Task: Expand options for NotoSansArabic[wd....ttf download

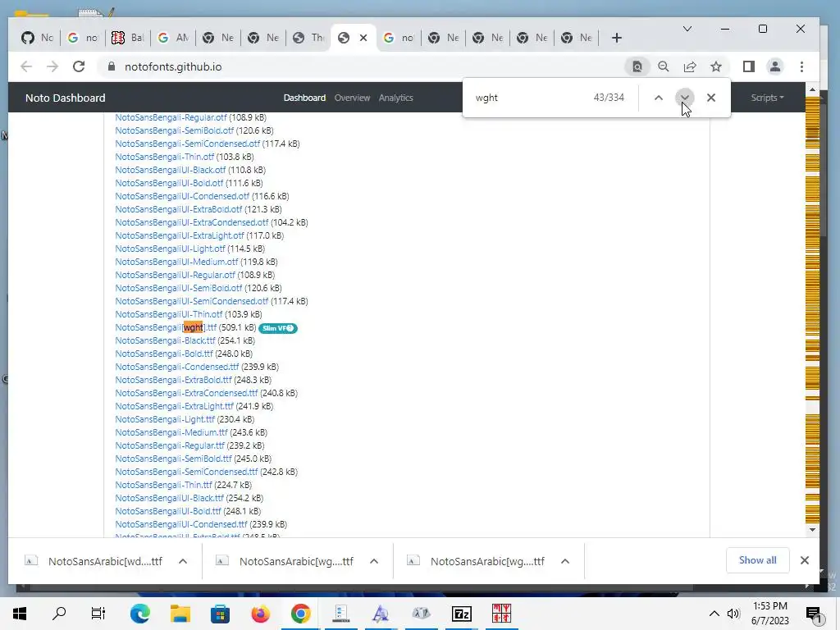Action: pos(183,561)
